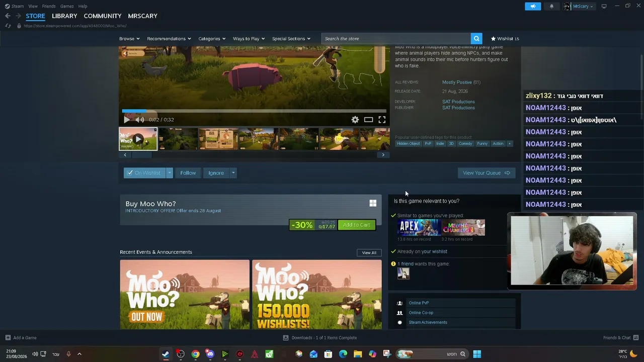Open the Friends menu
644x362 pixels.
pos(49,6)
